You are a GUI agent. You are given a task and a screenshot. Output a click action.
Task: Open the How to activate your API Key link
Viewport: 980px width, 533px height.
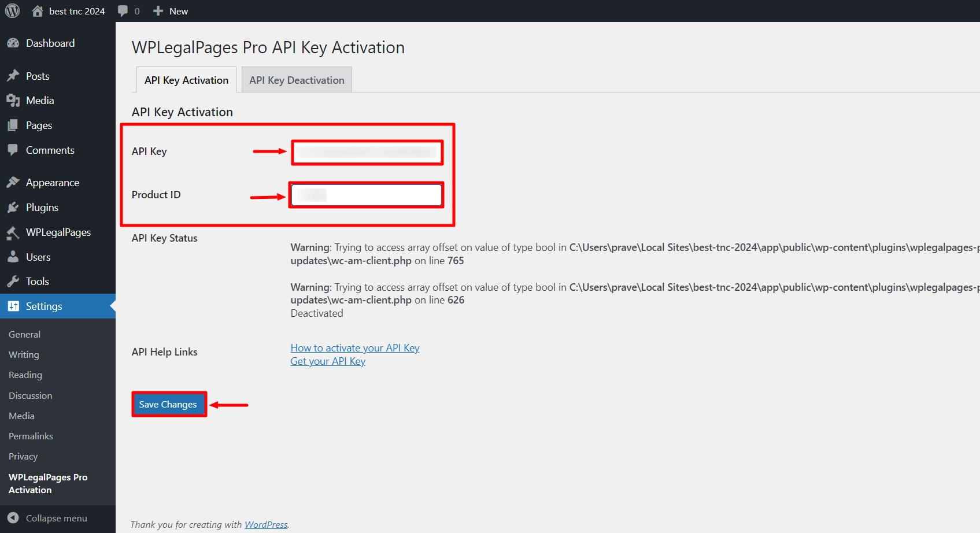click(354, 347)
